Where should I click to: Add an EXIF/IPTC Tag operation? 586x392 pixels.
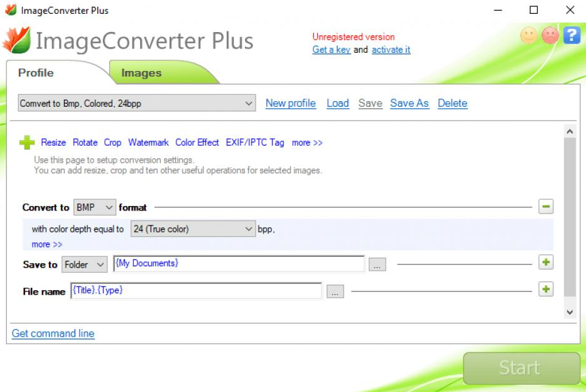click(255, 143)
